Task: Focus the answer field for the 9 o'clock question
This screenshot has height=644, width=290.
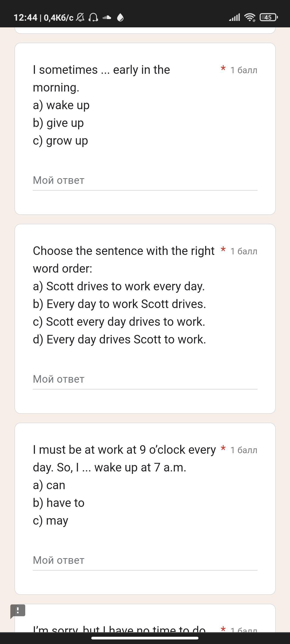Action: click(145, 560)
